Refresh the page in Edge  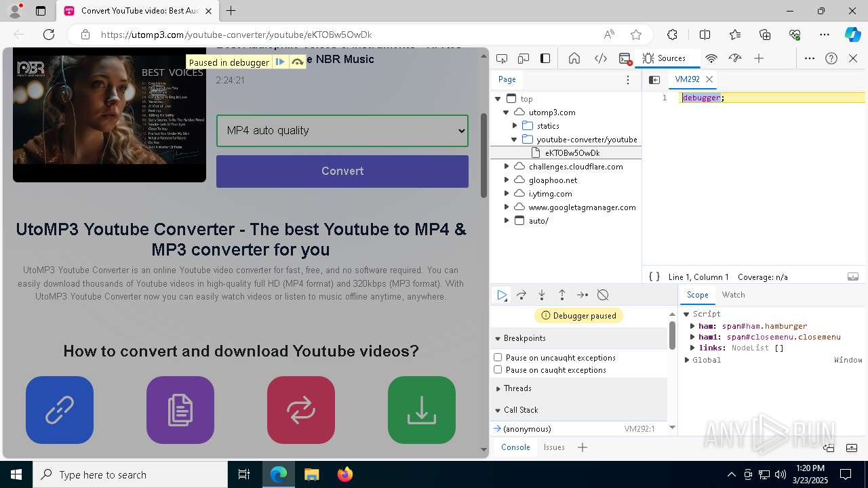[x=49, y=35]
